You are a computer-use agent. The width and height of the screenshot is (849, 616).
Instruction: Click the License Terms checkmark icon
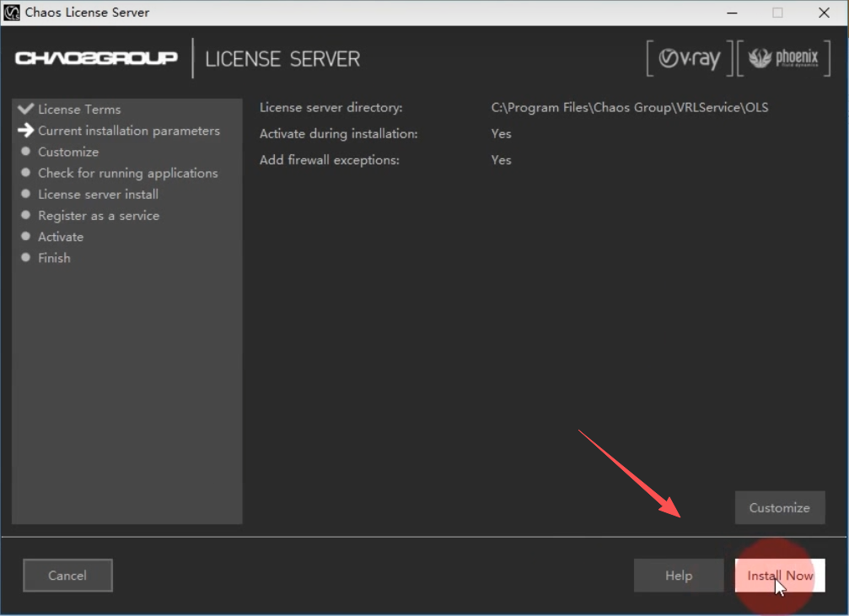point(25,109)
